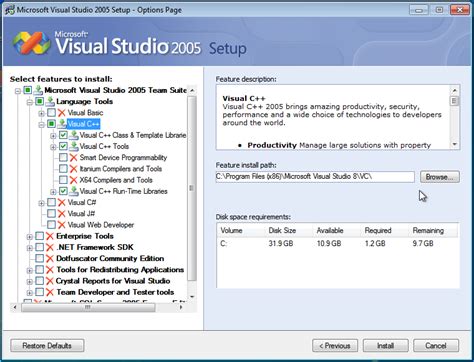Click the Restore Defaults button
Screen dimensions: 474x362
point(47,346)
